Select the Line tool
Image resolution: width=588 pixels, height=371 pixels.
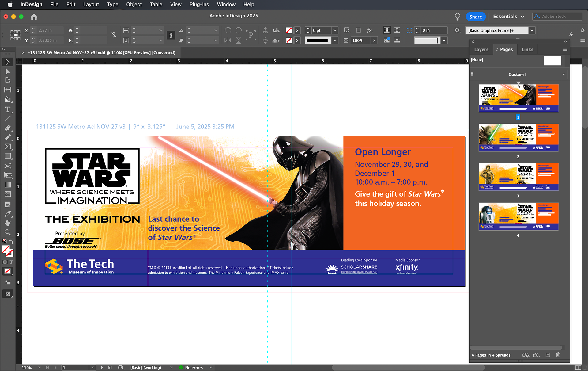click(8, 119)
